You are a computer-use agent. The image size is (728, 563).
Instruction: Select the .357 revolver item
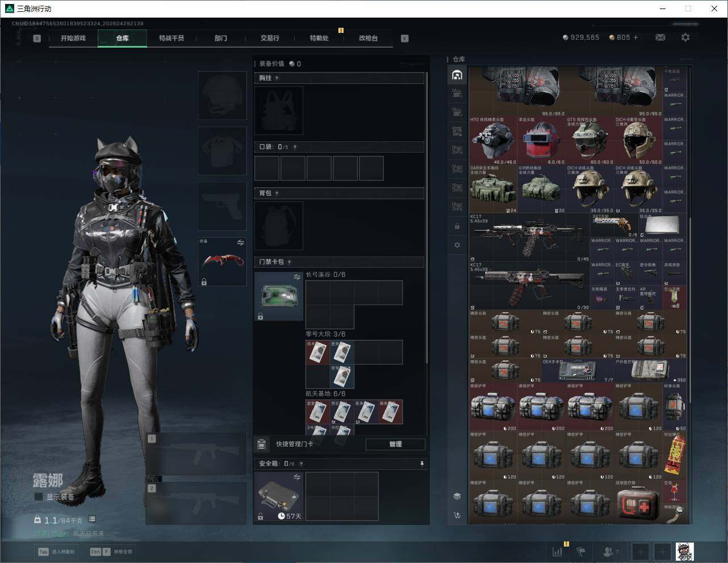(614, 225)
